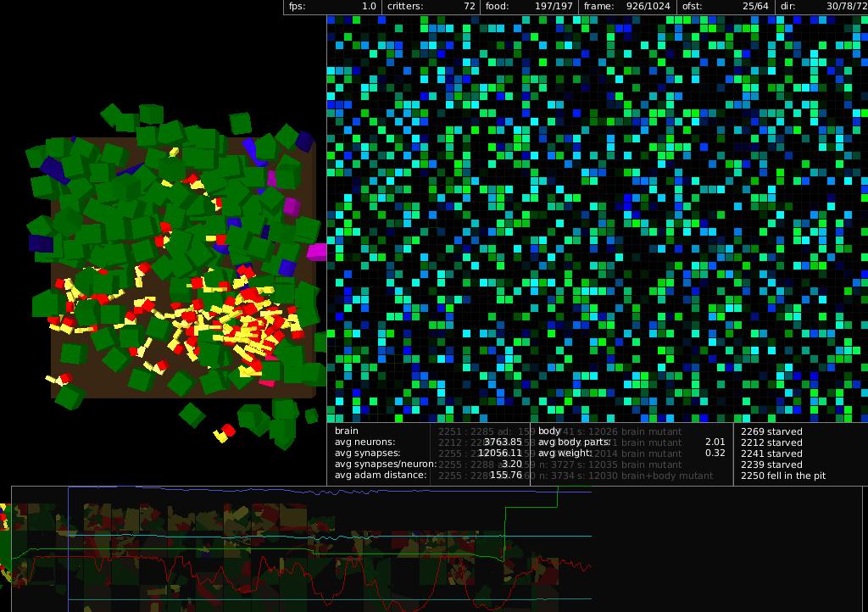Screen dimensions: 868x612
Task: Click the magenta cube on arena's right edge
Action: pos(317,251)
